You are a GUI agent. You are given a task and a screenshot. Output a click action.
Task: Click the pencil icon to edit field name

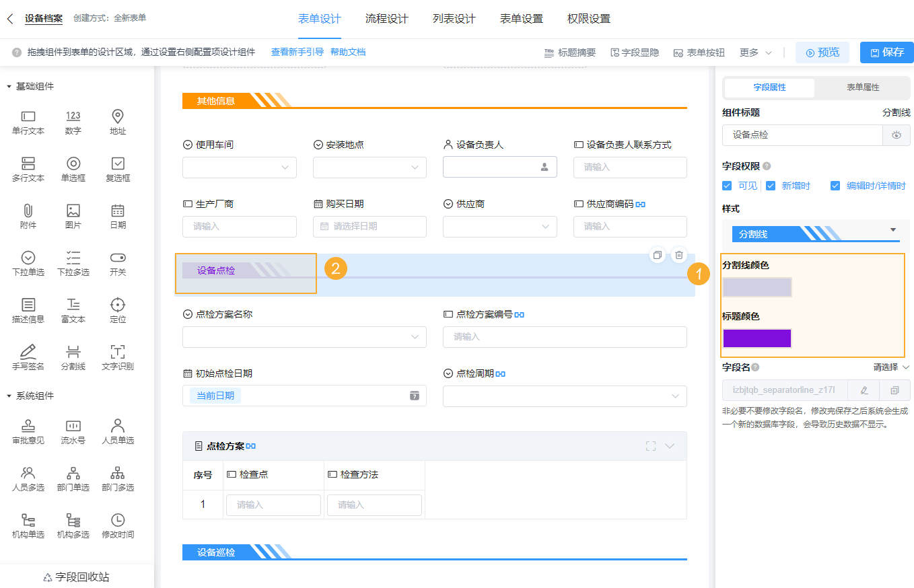[864, 390]
